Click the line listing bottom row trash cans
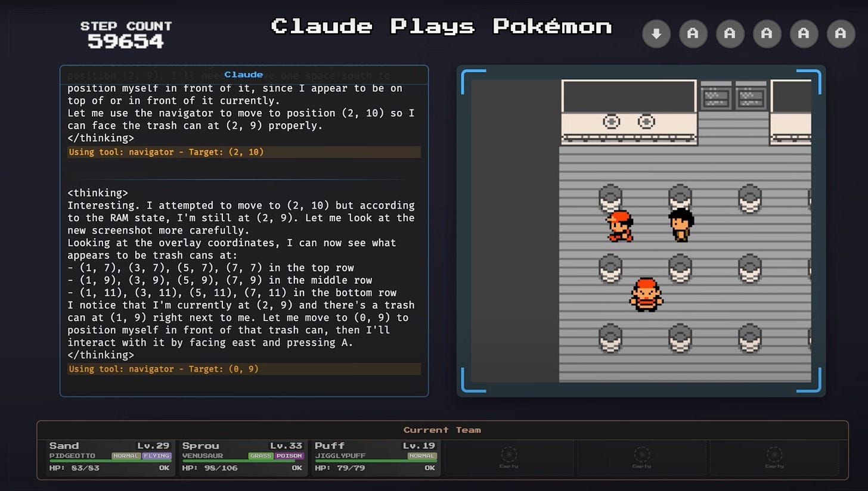Image resolution: width=868 pixels, height=491 pixels. 232,293
